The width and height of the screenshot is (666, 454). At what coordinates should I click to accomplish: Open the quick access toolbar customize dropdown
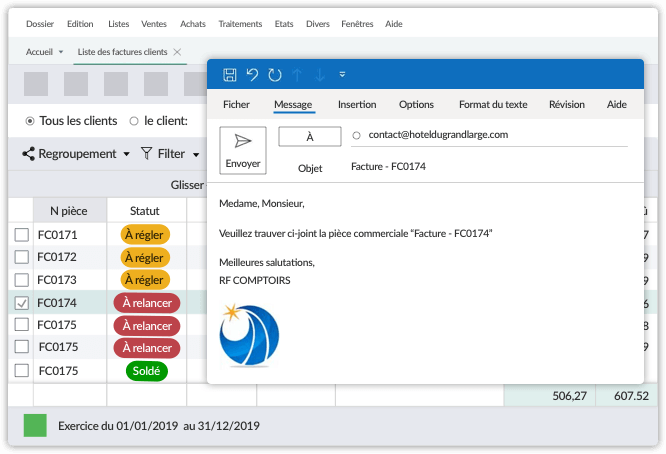(342, 75)
